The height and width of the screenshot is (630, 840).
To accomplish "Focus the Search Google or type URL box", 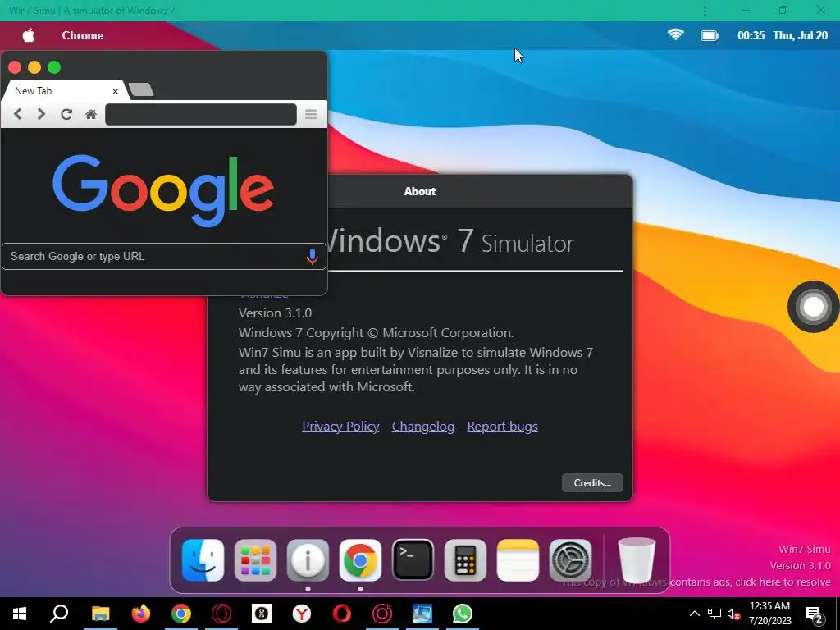I will tap(164, 257).
